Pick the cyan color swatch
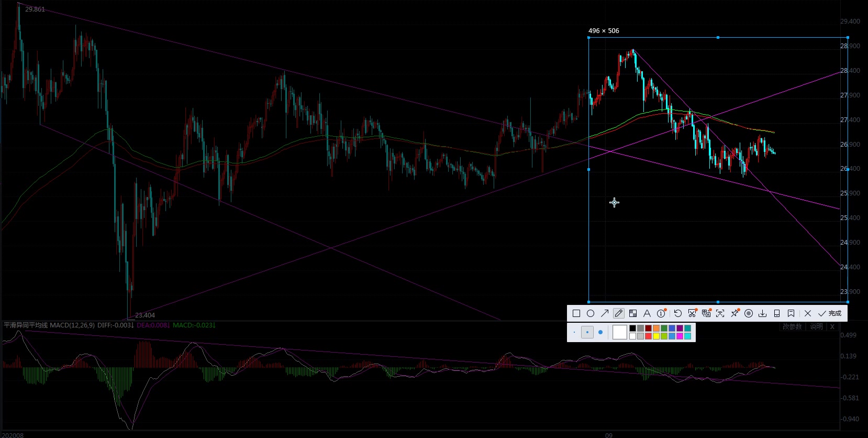The width and height of the screenshot is (868, 438). 687,336
